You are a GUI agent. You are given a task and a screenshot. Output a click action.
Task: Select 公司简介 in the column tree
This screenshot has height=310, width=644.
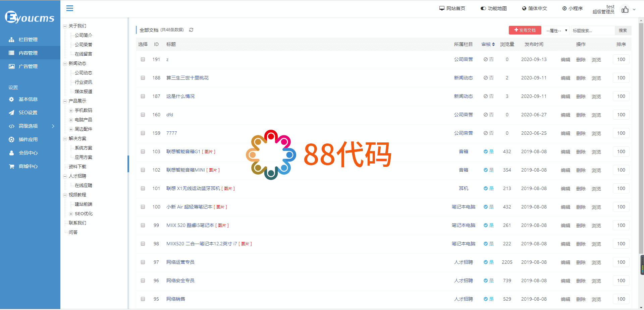pos(83,35)
